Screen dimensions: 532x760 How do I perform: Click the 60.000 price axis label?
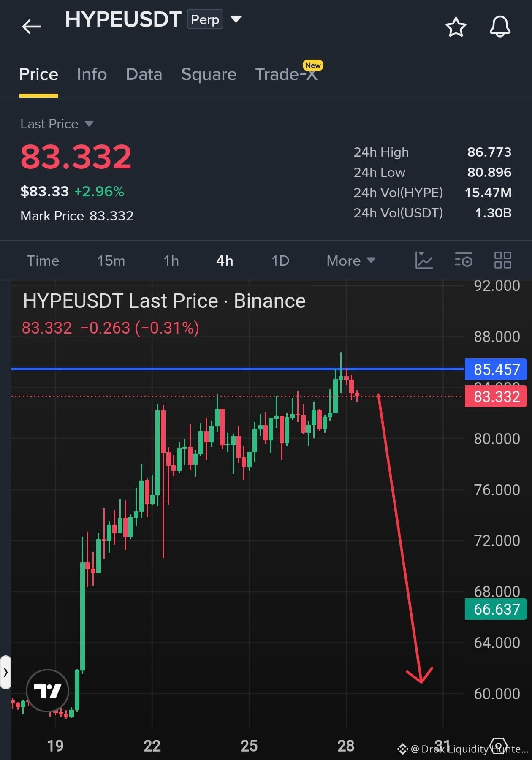click(x=497, y=694)
